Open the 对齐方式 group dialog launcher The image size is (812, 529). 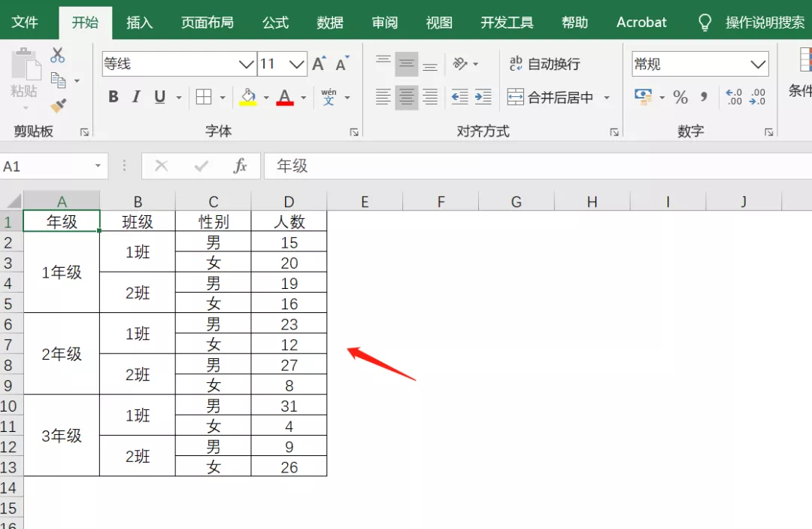[x=614, y=132]
